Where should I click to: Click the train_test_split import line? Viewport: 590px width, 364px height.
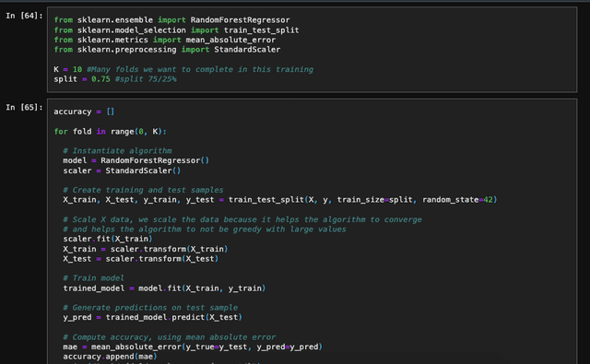pyautogui.click(x=176, y=30)
